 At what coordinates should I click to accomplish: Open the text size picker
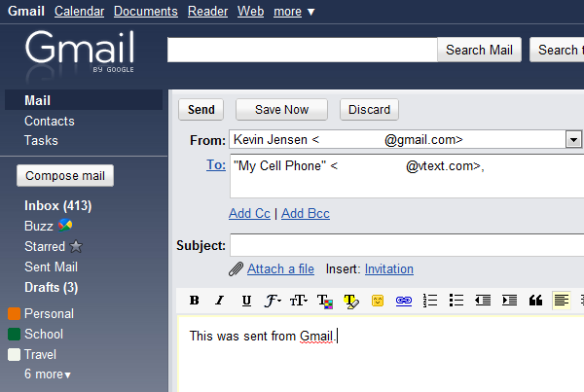point(299,300)
